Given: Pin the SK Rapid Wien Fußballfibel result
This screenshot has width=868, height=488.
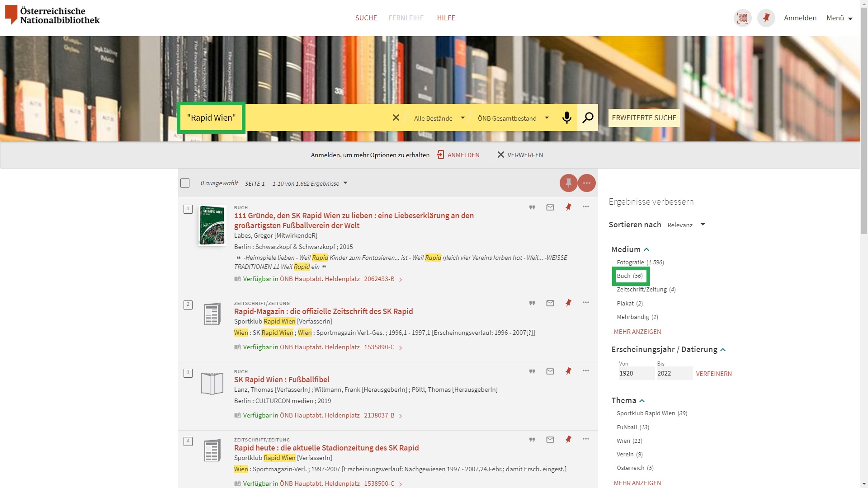Looking at the screenshot, I should tap(568, 371).
